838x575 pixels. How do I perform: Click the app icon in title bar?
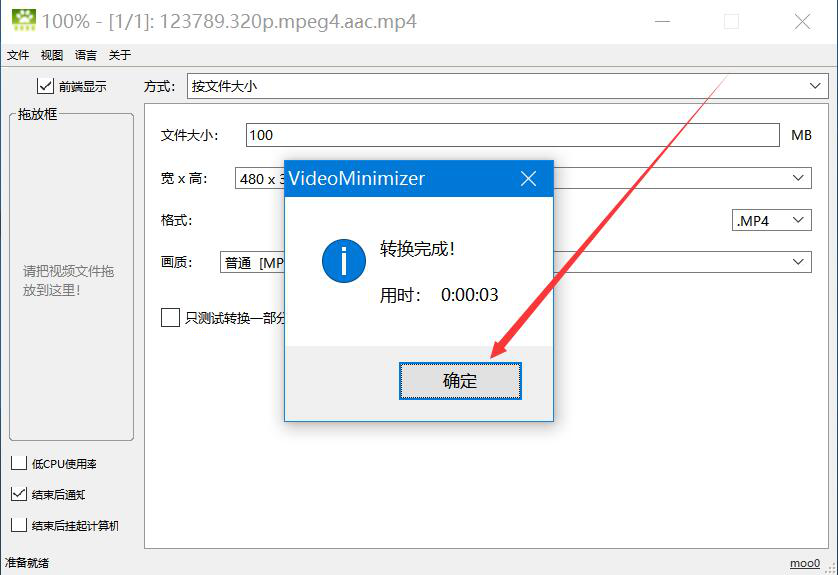[24, 20]
